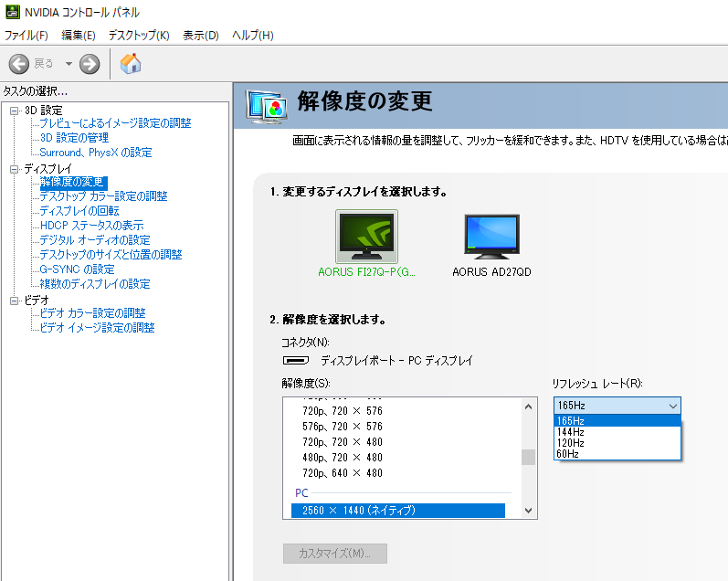The width and height of the screenshot is (728, 581).
Task: Choose 120Hz refresh rate option
Action: [x=617, y=443]
